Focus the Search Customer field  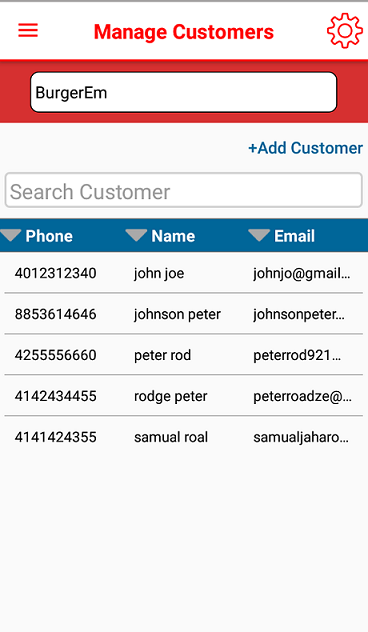click(x=184, y=191)
